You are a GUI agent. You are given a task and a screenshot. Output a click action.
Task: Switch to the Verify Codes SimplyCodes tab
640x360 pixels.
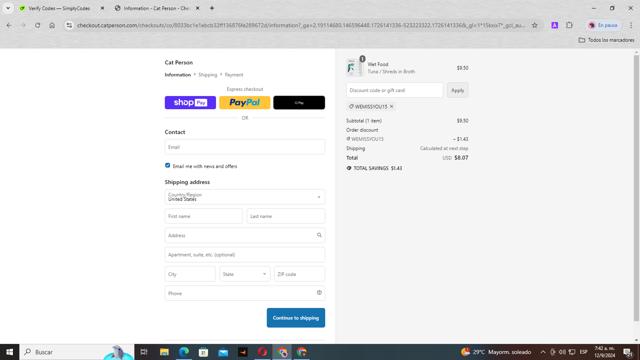tap(59, 8)
